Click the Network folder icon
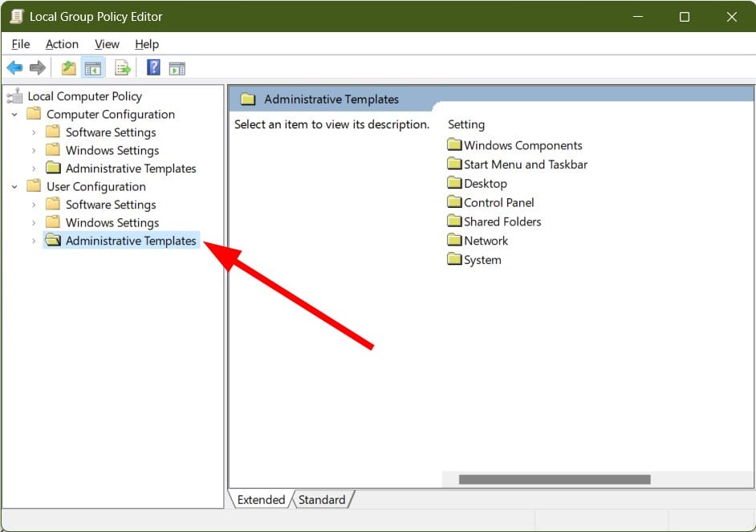This screenshot has width=756, height=532. point(454,240)
